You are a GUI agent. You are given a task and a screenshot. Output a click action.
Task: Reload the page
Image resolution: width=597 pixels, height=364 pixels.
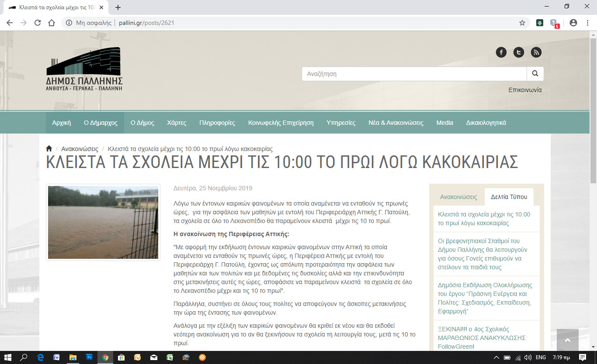click(x=38, y=23)
